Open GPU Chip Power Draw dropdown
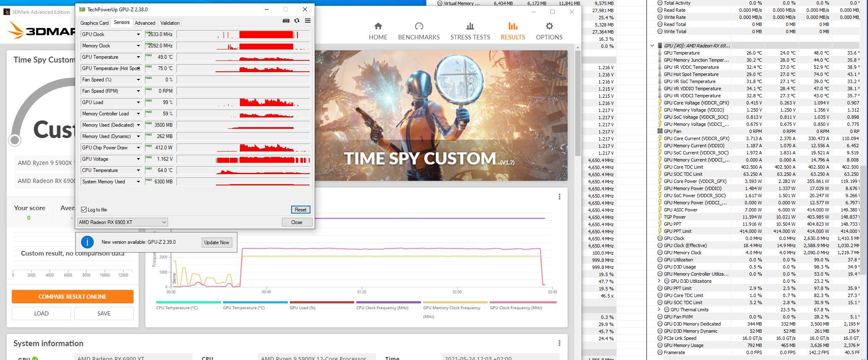This screenshot has height=360, width=868. (x=138, y=148)
